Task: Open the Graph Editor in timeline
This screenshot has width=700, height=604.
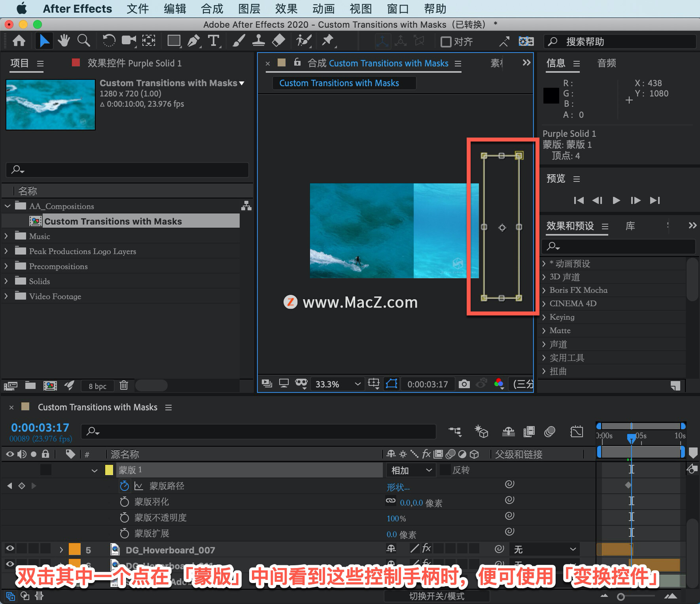Action: point(577,432)
